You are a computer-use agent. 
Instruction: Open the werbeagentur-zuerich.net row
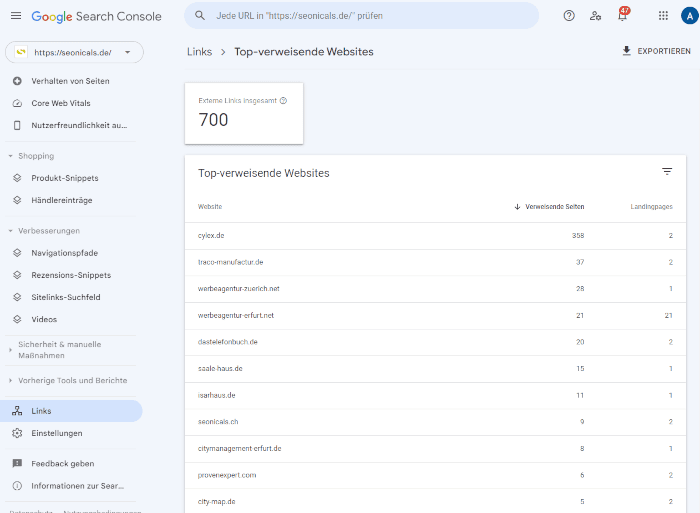(x=435, y=289)
